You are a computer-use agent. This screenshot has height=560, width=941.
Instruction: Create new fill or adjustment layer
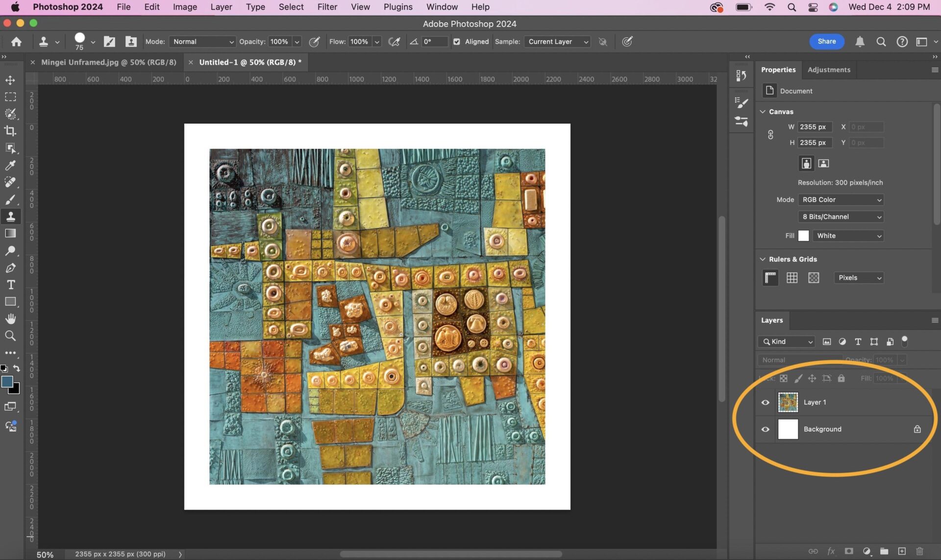pyautogui.click(x=867, y=551)
